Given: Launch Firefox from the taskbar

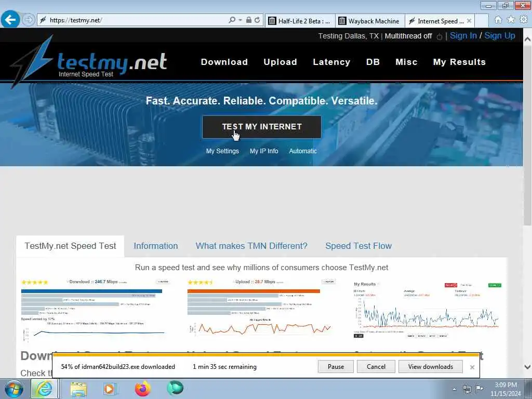Looking at the screenshot, I should coord(143,389).
